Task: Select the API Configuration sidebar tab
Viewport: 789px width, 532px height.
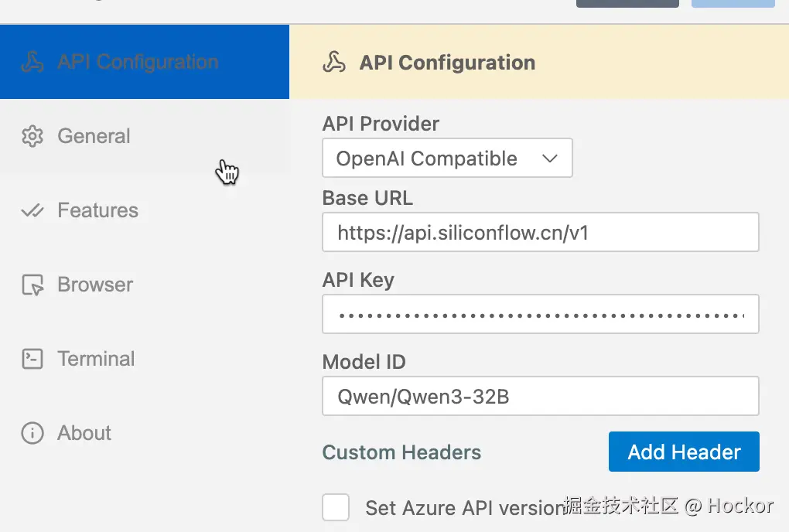Action: click(138, 63)
